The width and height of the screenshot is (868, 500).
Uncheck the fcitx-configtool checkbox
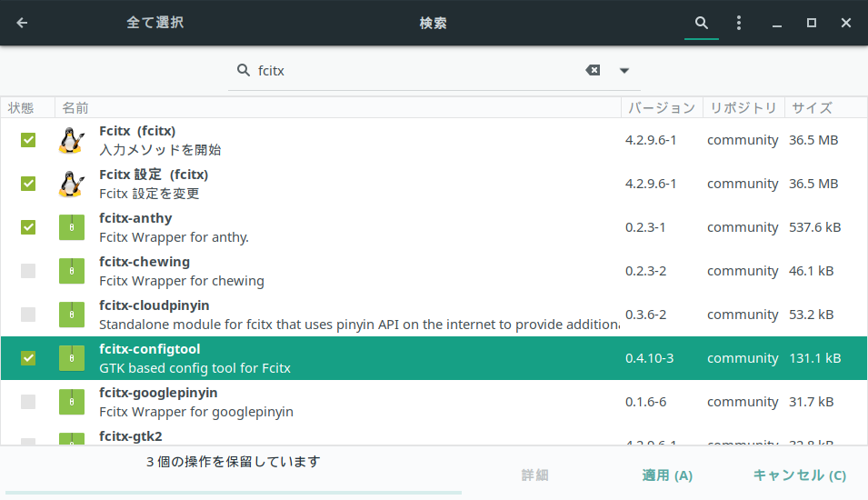click(28, 358)
